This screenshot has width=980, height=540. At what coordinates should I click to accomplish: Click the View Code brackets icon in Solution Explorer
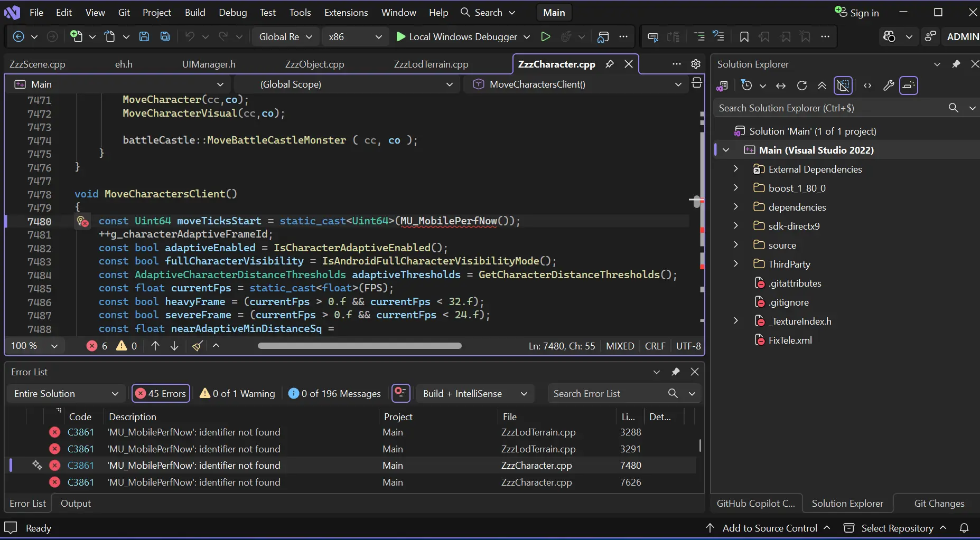click(867, 86)
